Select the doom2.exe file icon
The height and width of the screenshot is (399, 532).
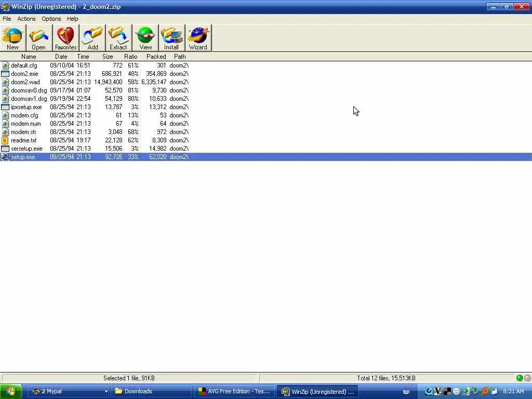[x=5, y=74]
